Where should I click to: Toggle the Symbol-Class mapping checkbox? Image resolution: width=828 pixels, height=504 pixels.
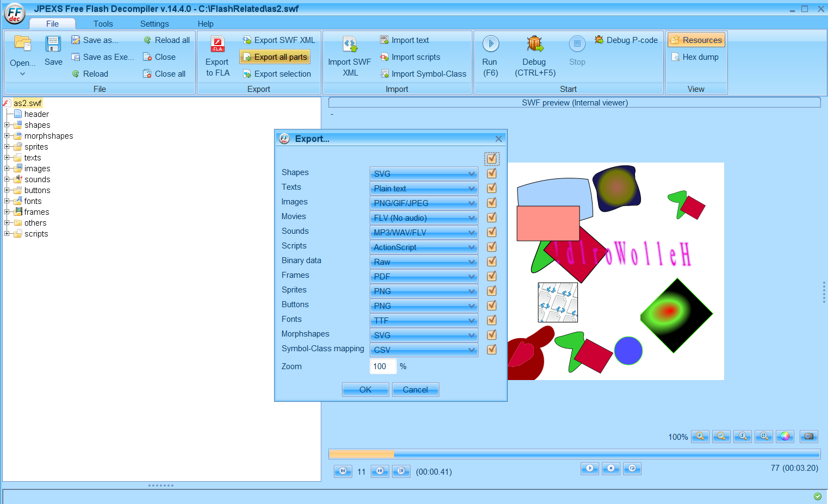(492, 350)
